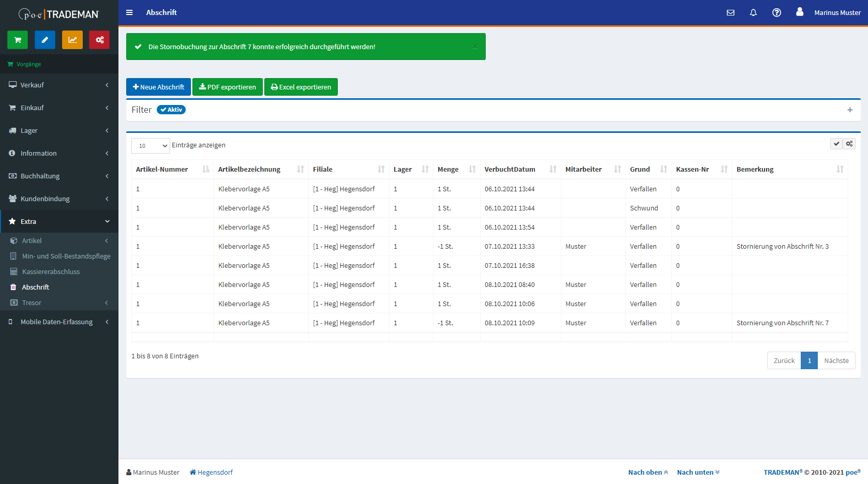Click the checkmark button above the table
This screenshot has height=484, width=868.
[836, 144]
